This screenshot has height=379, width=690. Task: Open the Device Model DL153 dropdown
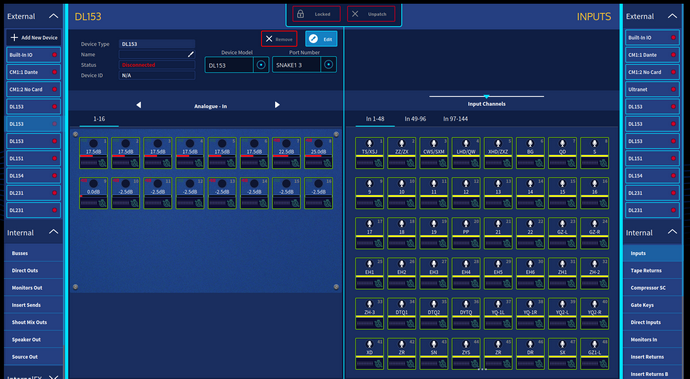[261, 65]
